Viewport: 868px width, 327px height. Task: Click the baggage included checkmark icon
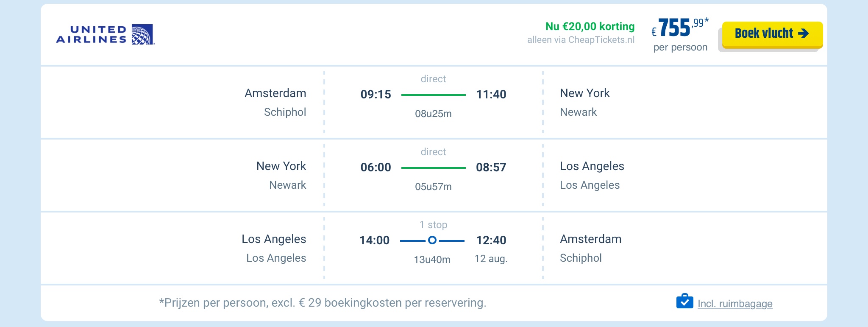tap(684, 302)
